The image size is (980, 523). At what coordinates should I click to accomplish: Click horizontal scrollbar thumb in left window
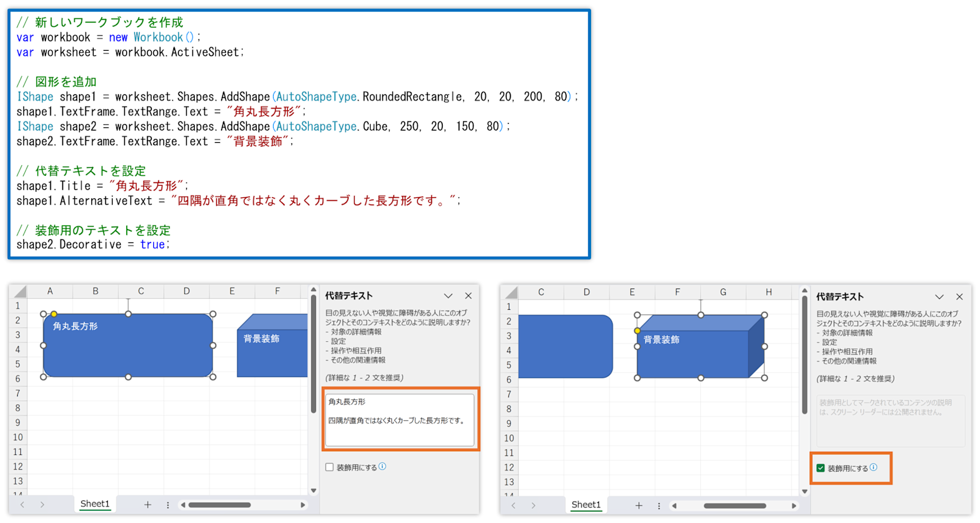point(219,505)
